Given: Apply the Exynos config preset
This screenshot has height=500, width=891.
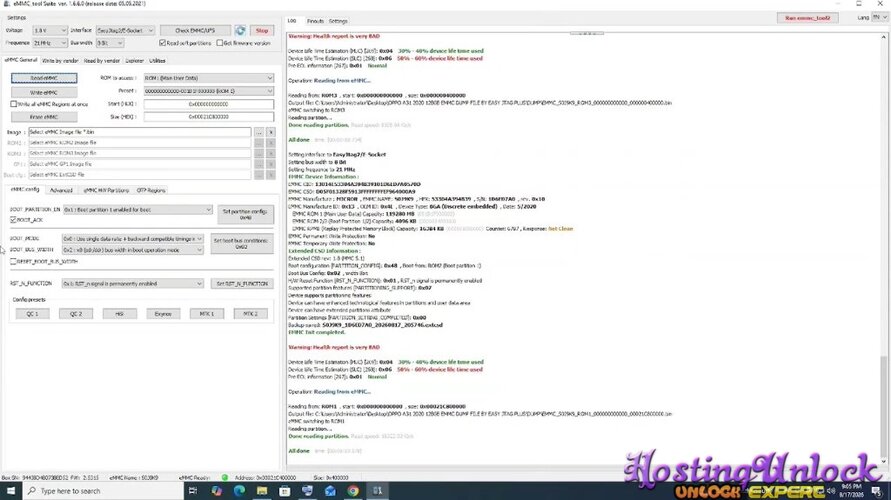Looking at the screenshot, I should click(x=163, y=314).
